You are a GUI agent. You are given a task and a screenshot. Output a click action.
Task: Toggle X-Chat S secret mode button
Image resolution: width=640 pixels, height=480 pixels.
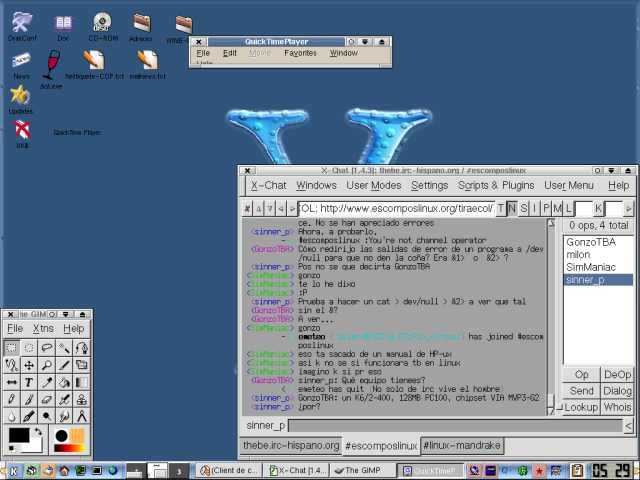[523, 208]
